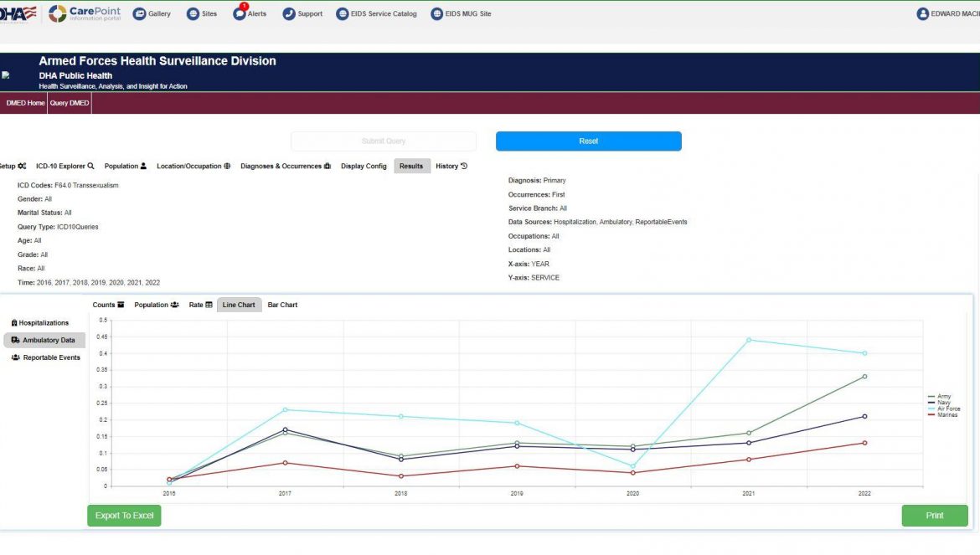This screenshot has height=555, width=980.
Task: Click the Export To Excel button
Action: [x=124, y=516]
